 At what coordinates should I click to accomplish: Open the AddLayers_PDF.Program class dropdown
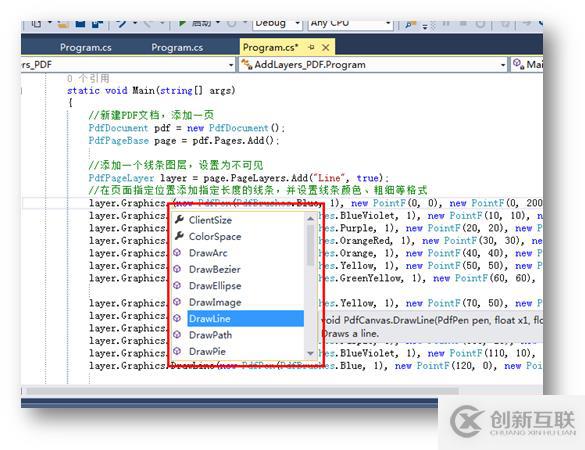pyautogui.click(x=373, y=65)
